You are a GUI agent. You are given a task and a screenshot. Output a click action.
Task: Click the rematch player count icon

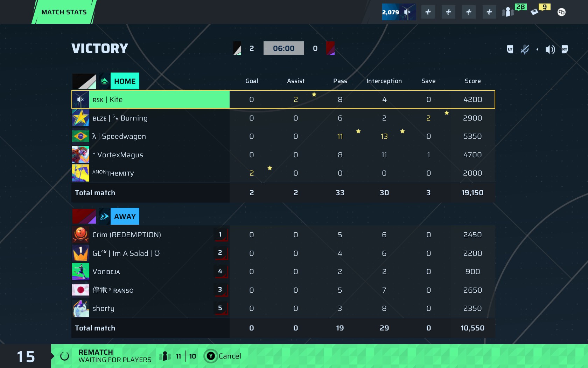pyautogui.click(x=165, y=356)
